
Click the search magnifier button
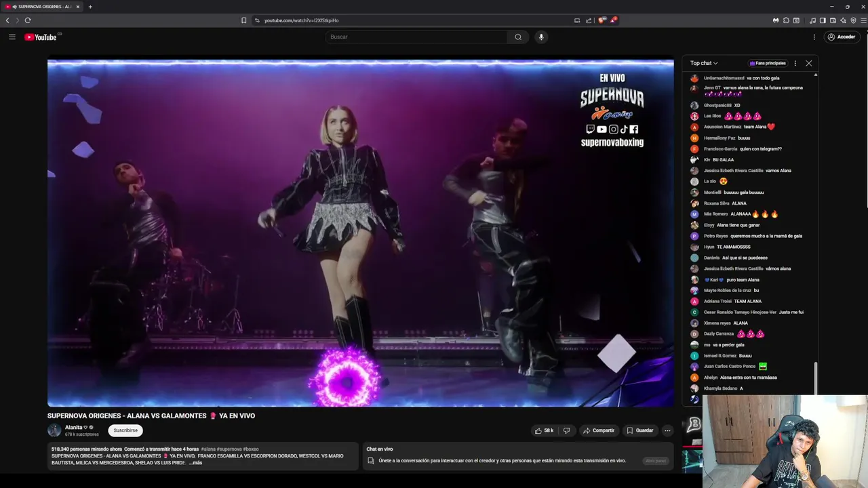tap(518, 37)
